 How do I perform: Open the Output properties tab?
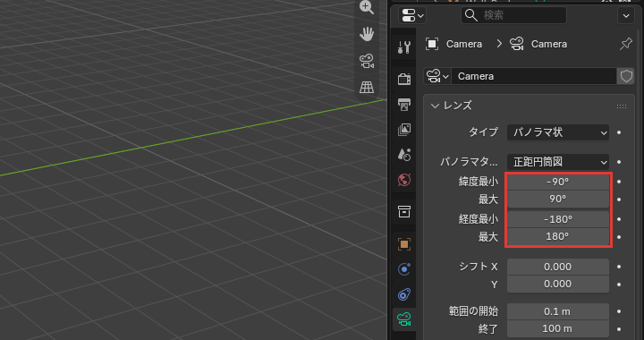coord(404,105)
